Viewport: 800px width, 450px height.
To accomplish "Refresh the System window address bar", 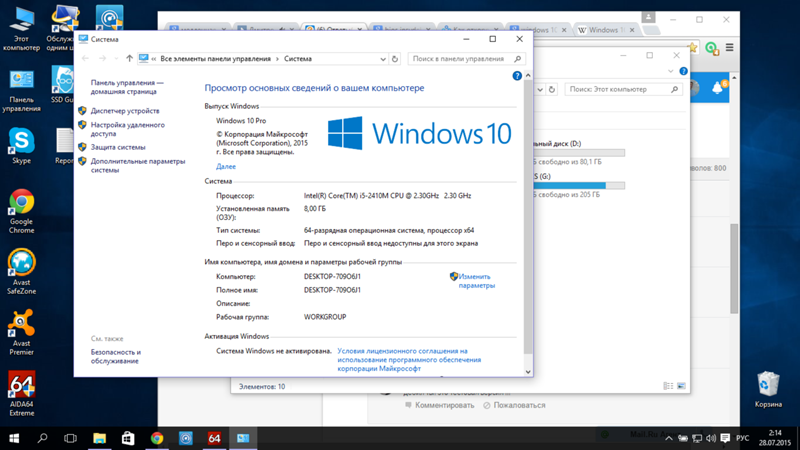I will tap(395, 59).
